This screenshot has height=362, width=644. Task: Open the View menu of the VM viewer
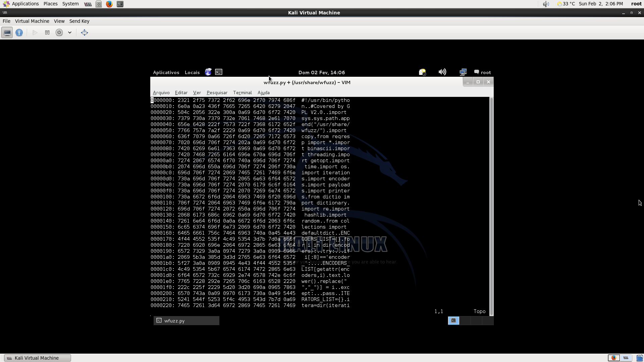pos(59,21)
